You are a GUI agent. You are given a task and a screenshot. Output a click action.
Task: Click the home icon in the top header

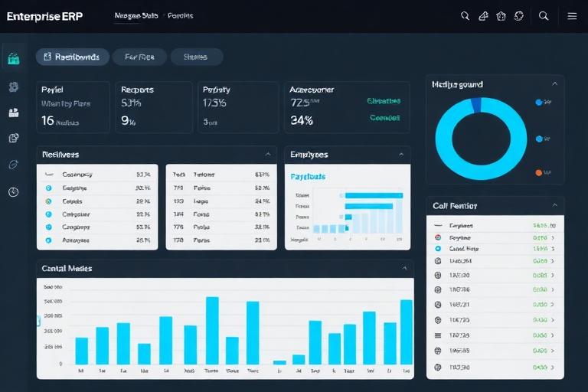[x=501, y=15]
